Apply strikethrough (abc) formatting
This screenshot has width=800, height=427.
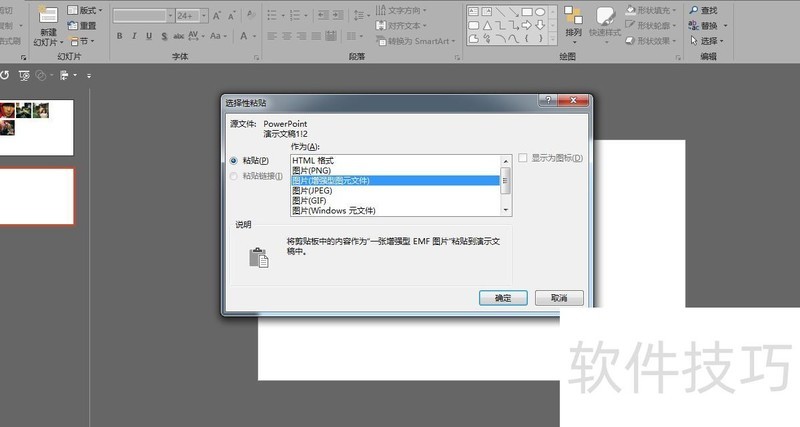pos(179,36)
